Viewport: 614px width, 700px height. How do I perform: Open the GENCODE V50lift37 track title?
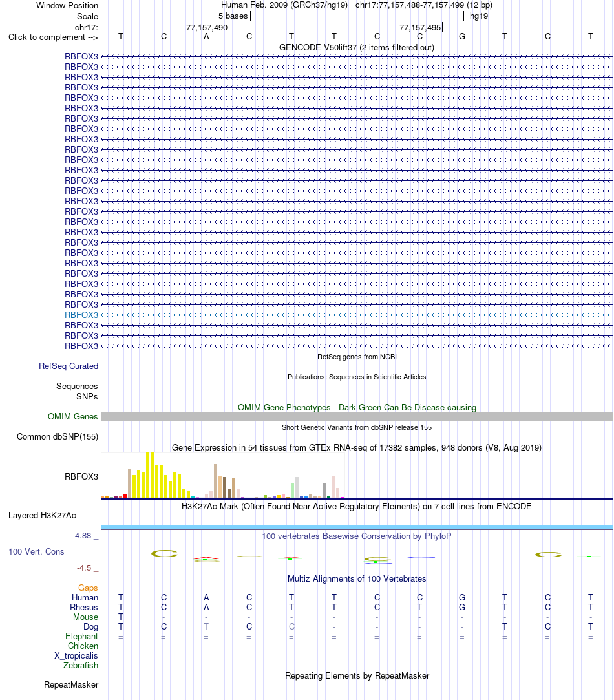(356, 47)
